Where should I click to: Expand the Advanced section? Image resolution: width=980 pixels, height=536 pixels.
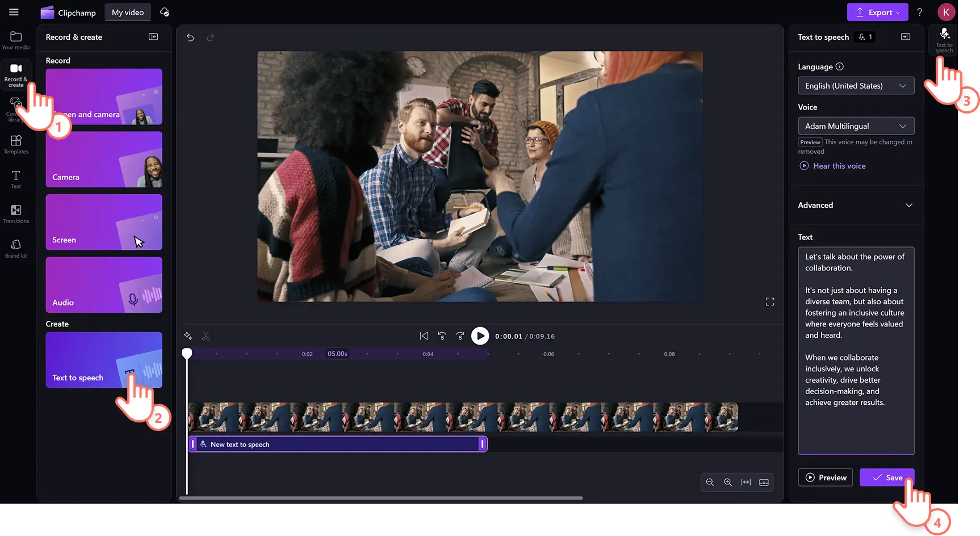click(x=856, y=205)
